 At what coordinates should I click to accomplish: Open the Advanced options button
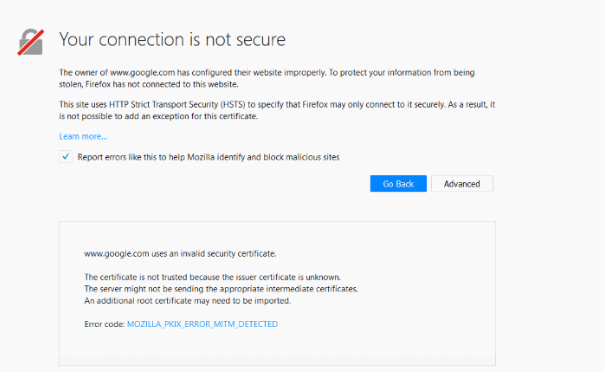pos(462,184)
